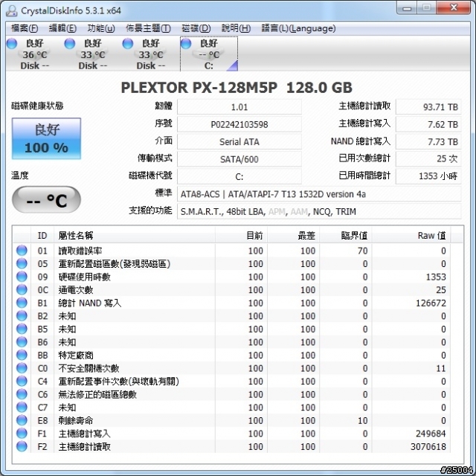This screenshot has width=476, height=476.
Task: Click status icon for C0 不安全關機次數
Action: click(22, 368)
